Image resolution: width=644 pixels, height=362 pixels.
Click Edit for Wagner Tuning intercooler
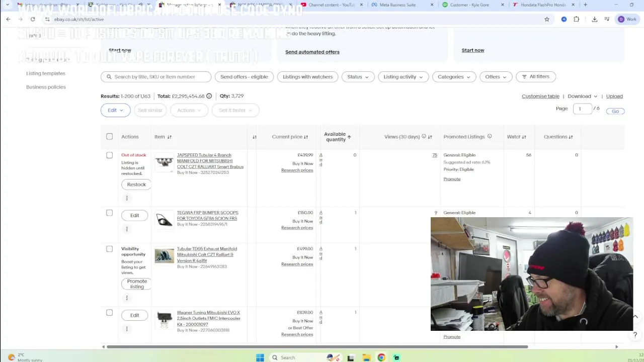(x=134, y=315)
